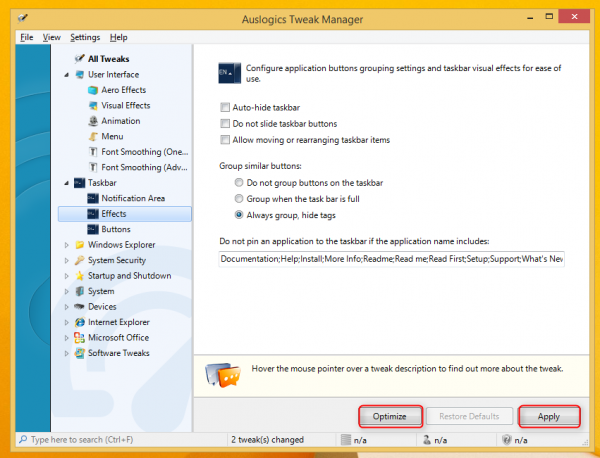Viewport: 600px width, 458px height.
Task: Click the Windows Explorer folder icon
Action: tap(80, 244)
